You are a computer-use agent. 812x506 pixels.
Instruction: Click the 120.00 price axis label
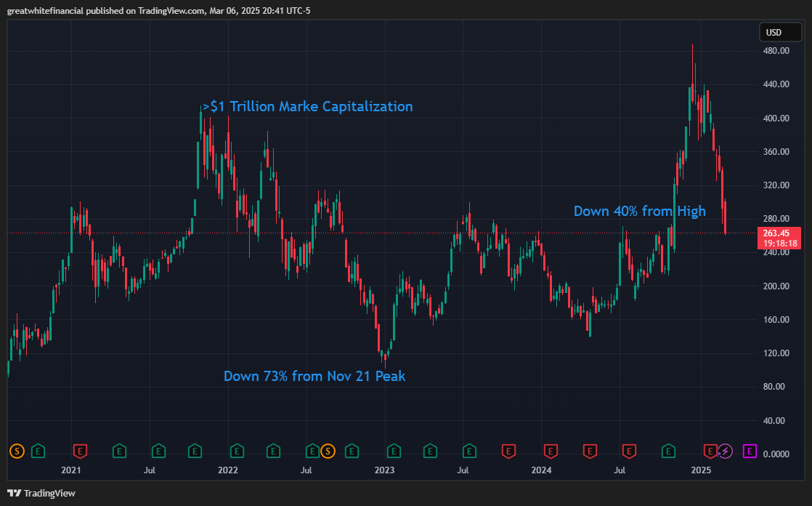click(x=775, y=353)
